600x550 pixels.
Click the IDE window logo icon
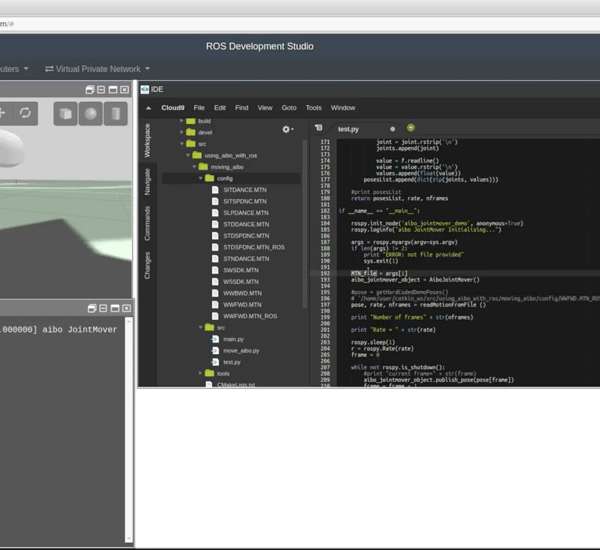tap(145, 90)
